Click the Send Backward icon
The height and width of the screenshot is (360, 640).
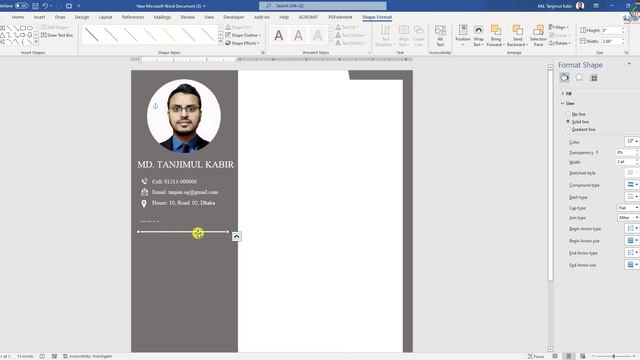coord(518,30)
